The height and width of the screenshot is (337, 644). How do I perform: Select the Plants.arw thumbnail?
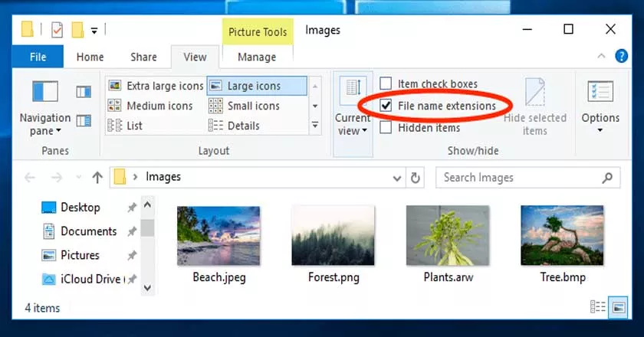(x=448, y=236)
